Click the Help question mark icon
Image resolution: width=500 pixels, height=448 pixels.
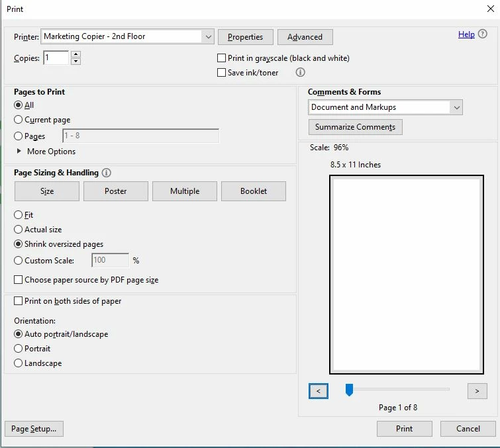tap(483, 34)
